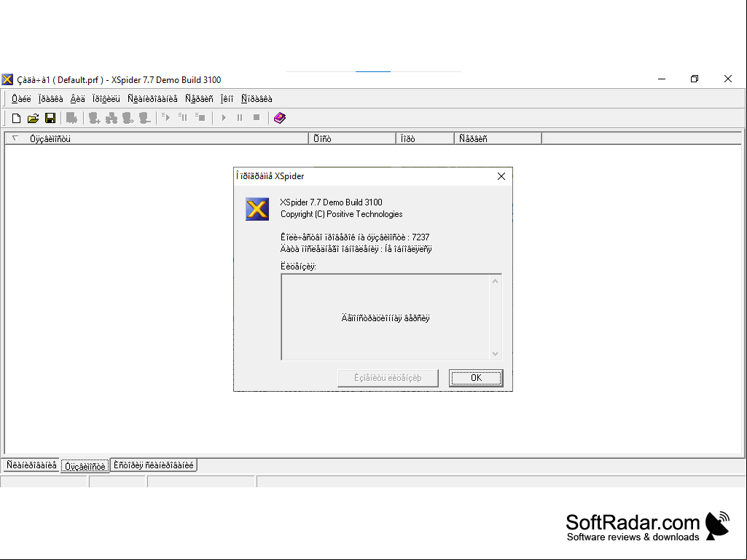The width and height of the screenshot is (747, 560).
Task: Confirm the About dialog with OK
Action: [476, 378]
